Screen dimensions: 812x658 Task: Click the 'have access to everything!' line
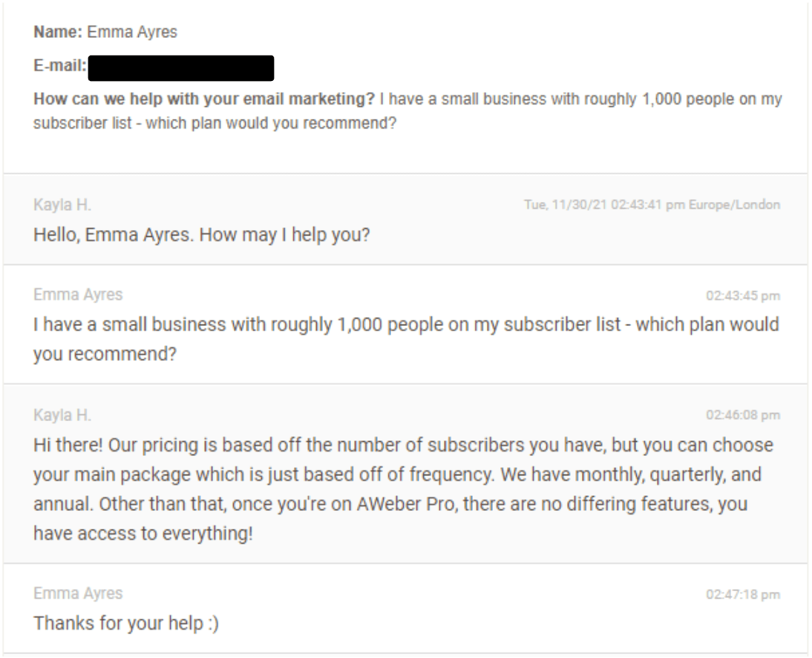click(x=143, y=534)
